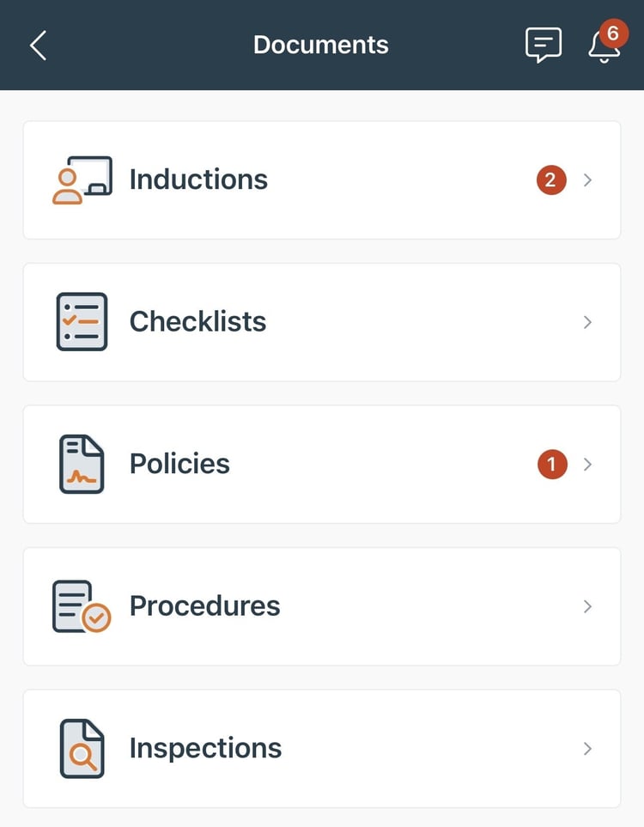Viewport: 644px width, 827px height.
Task: Tap the red badge showing 1 on Policies
Action: (552, 464)
